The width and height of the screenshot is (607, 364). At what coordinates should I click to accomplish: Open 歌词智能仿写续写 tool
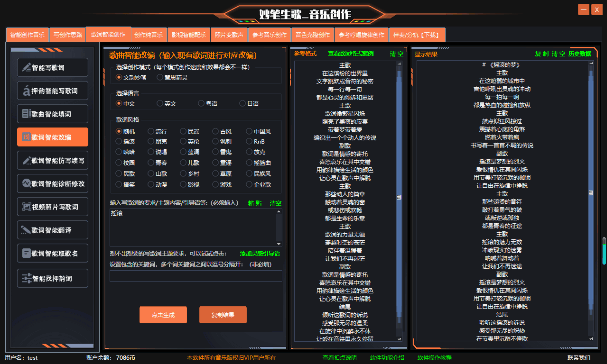point(52,160)
